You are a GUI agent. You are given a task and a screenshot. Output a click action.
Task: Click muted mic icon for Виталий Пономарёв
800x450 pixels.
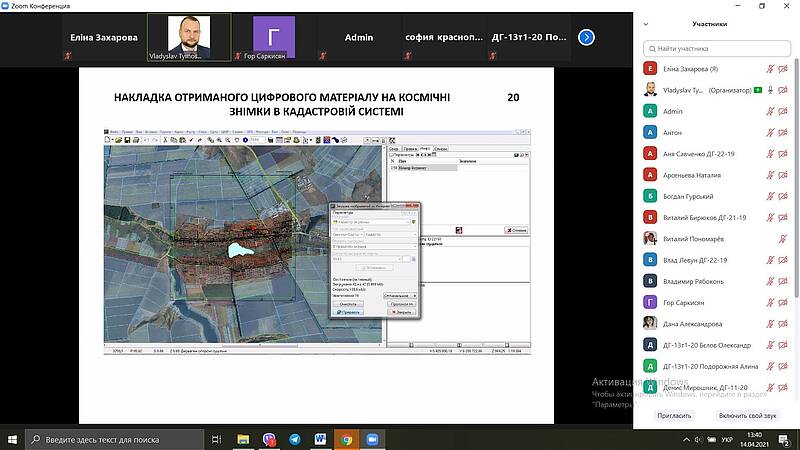[783, 239]
